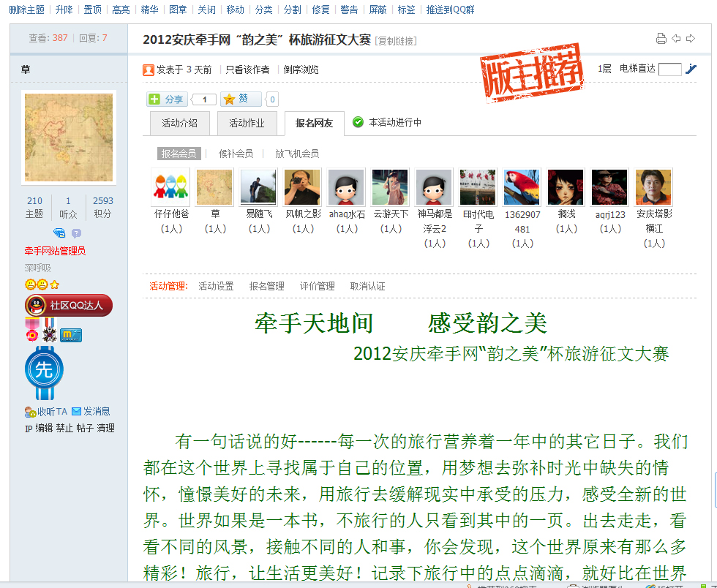This screenshot has width=717, height=588.
Task: Click the 收听TA follow icon
Action: 30,412
